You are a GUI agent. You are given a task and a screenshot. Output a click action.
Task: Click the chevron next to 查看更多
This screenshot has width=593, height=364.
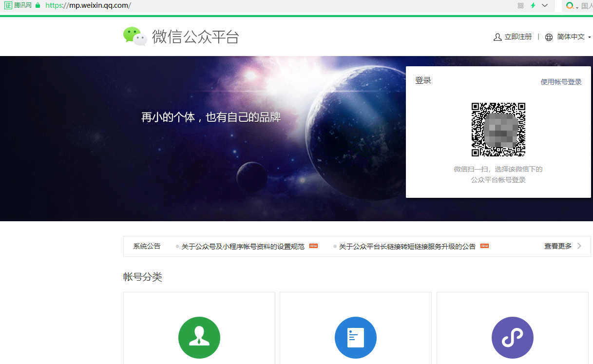click(x=579, y=246)
